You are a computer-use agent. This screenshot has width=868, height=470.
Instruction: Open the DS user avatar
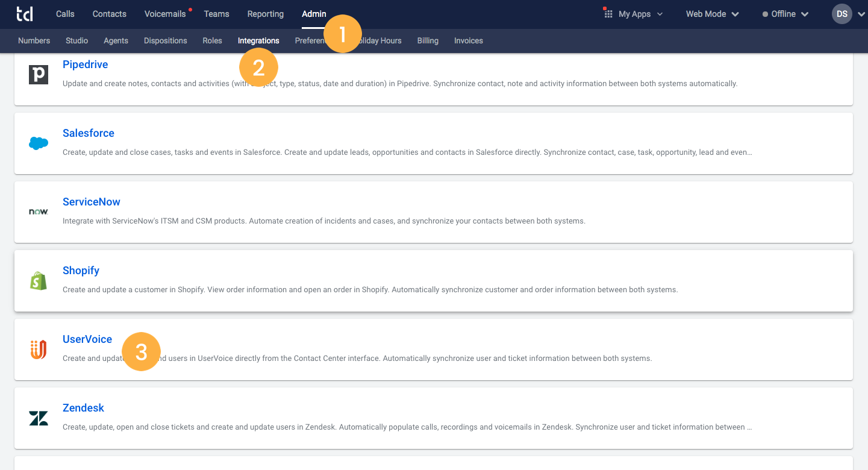tap(842, 14)
